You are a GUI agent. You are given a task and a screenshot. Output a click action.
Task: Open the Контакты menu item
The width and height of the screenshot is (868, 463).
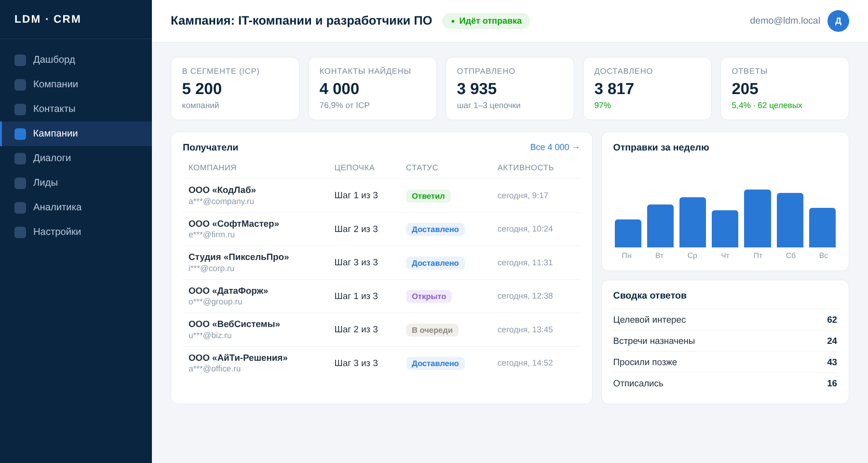(76, 109)
